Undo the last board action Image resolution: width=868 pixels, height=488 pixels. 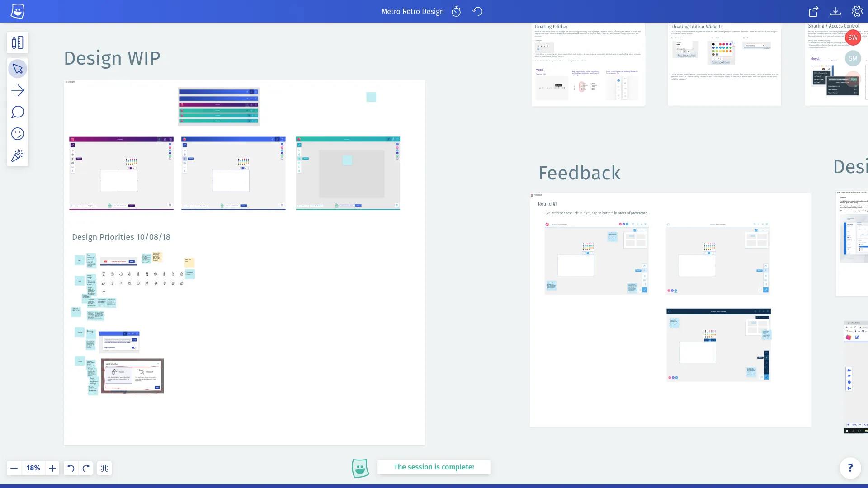tap(71, 468)
